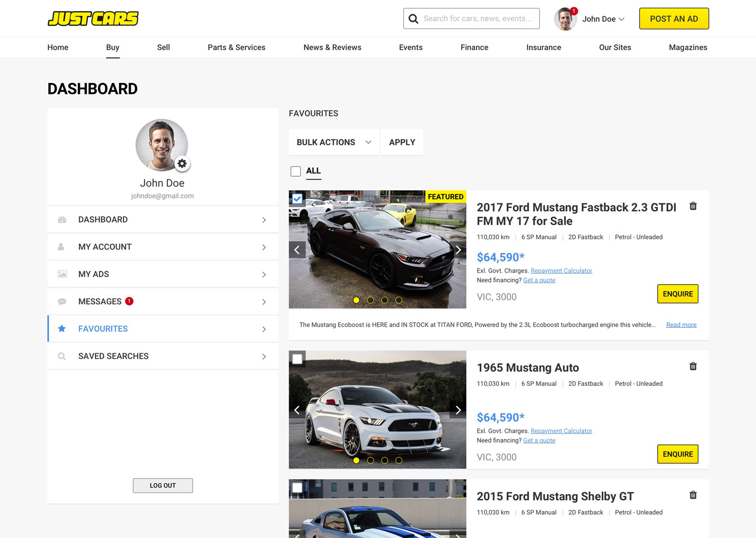Expand Saved Searches in the sidebar

pos(163,356)
